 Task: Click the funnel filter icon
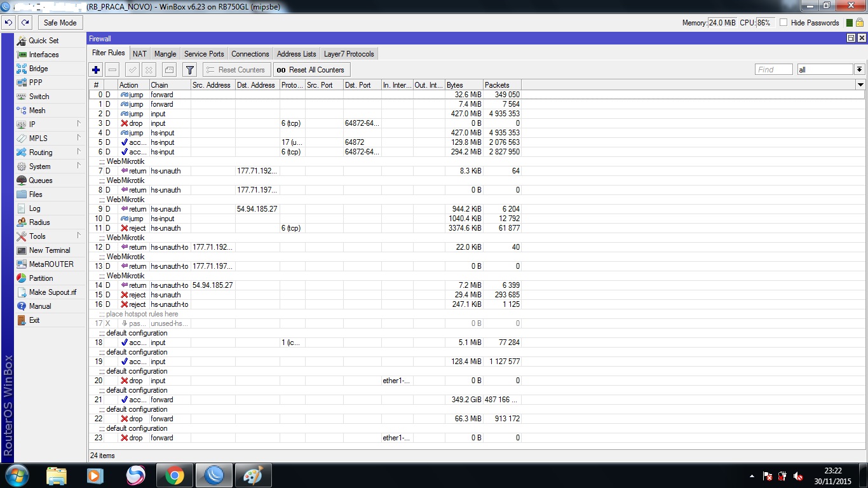click(189, 70)
